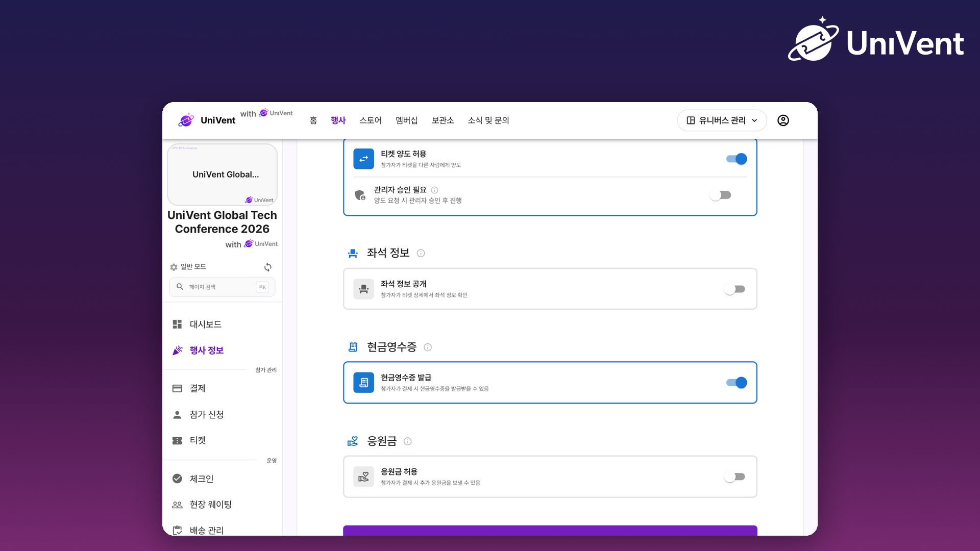Viewport: 980px width, 551px height.
Task: Click the 일반 모드 gear icon
Action: (174, 267)
